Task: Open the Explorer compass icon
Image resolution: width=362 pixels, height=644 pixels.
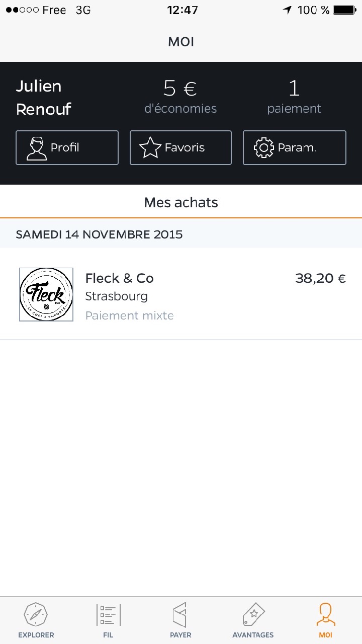Action: 36,614
